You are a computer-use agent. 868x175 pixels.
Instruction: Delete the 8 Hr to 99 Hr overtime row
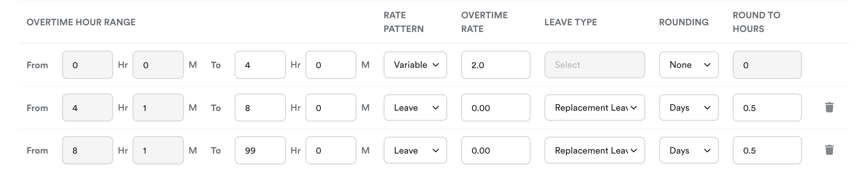pyautogui.click(x=829, y=150)
